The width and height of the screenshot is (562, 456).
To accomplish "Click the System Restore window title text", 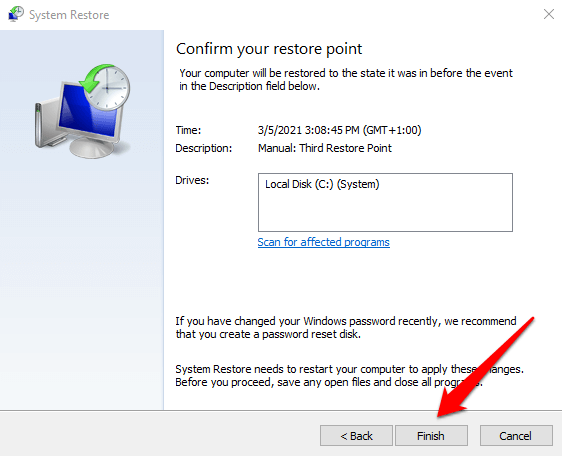I will click(x=69, y=15).
